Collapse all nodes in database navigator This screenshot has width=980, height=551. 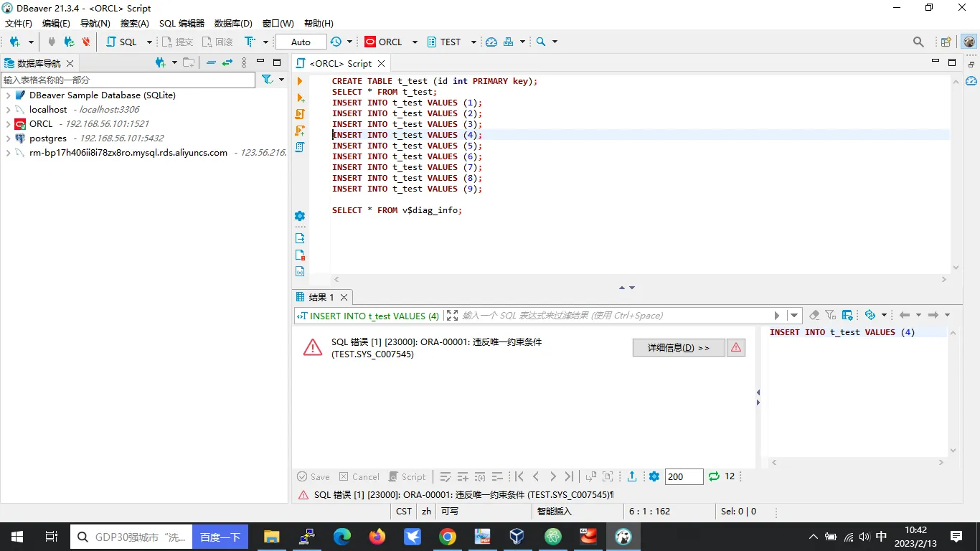pos(211,63)
